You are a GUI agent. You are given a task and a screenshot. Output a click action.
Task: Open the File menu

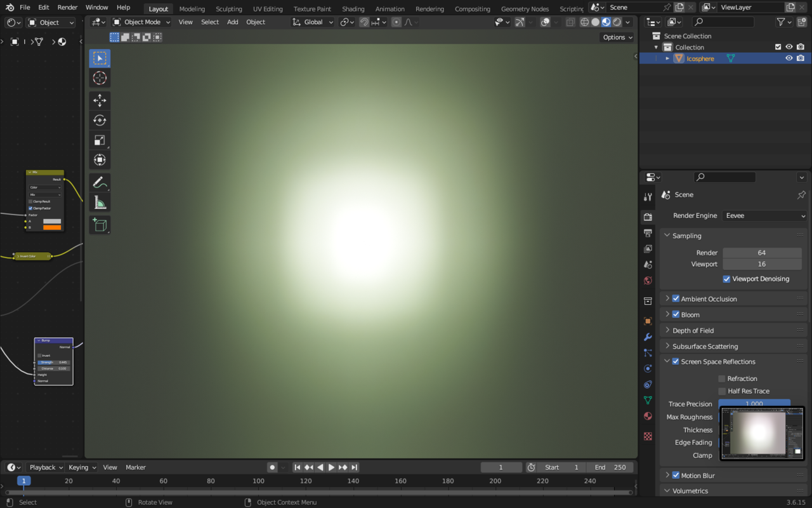pyautogui.click(x=25, y=8)
